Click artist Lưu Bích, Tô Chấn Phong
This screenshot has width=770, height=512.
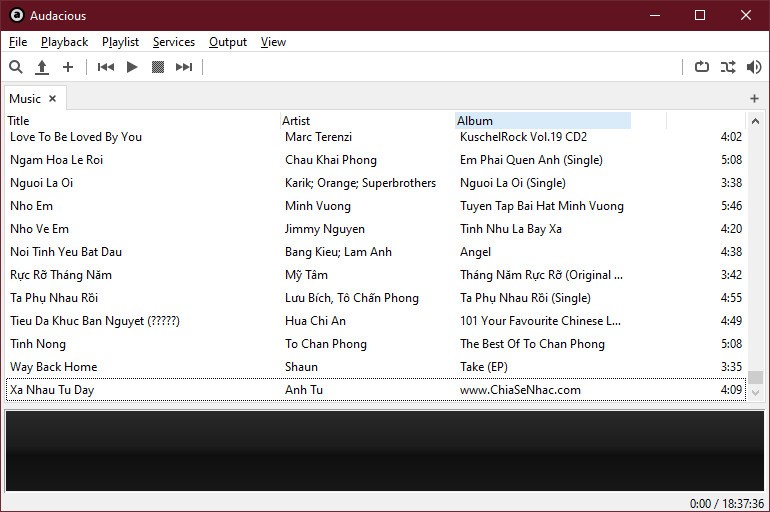tap(352, 298)
